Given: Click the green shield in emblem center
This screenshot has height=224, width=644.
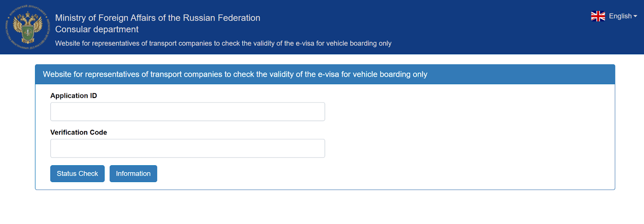Looking at the screenshot, I should click(28, 33).
